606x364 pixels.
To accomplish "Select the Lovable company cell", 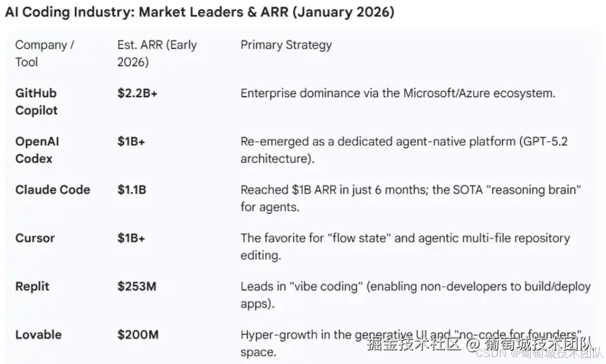I will [x=39, y=335].
